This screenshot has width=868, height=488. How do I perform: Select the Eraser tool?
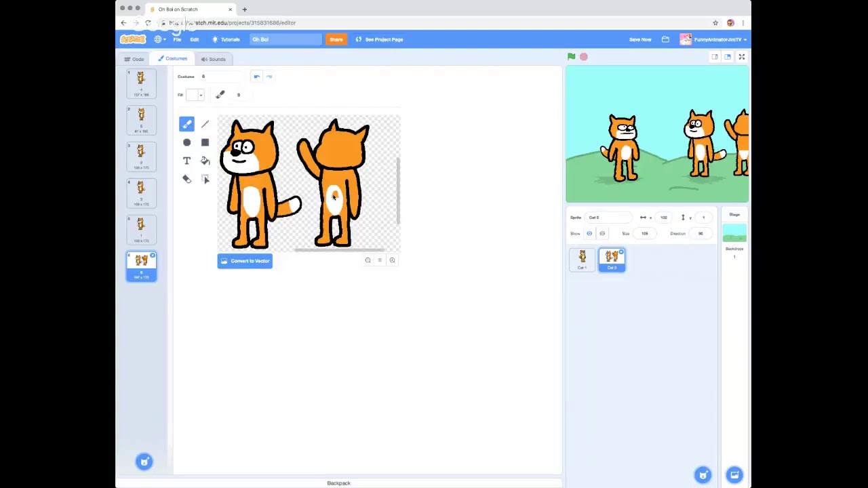pos(186,179)
